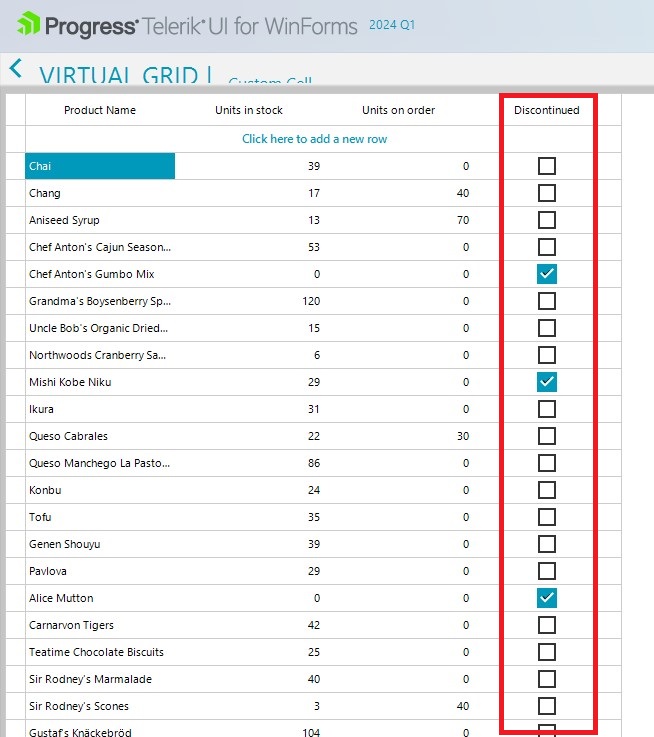The width and height of the screenshot is (654, 737).
Task: Select the Konbu product row
Action: (x=100, y=490)
